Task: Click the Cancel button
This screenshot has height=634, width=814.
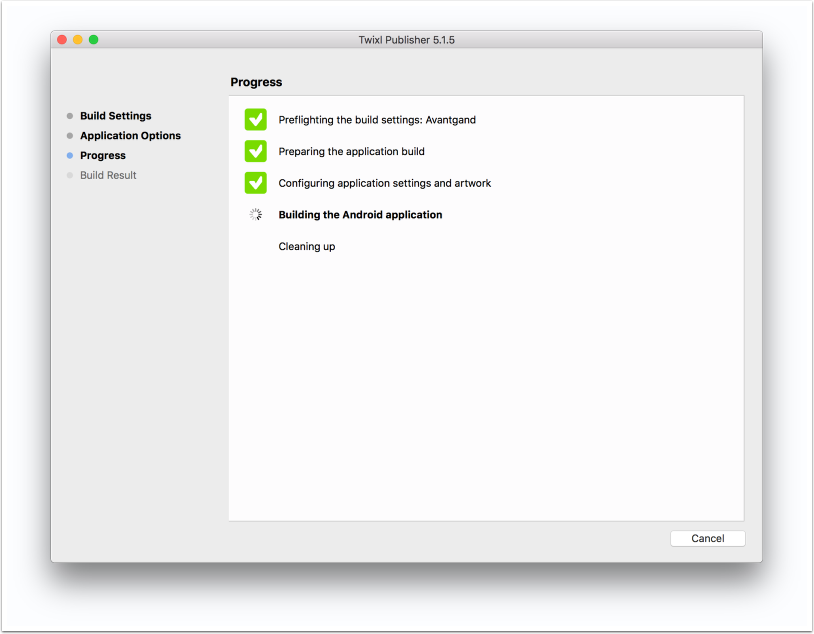Action: (x=707, y=538)
